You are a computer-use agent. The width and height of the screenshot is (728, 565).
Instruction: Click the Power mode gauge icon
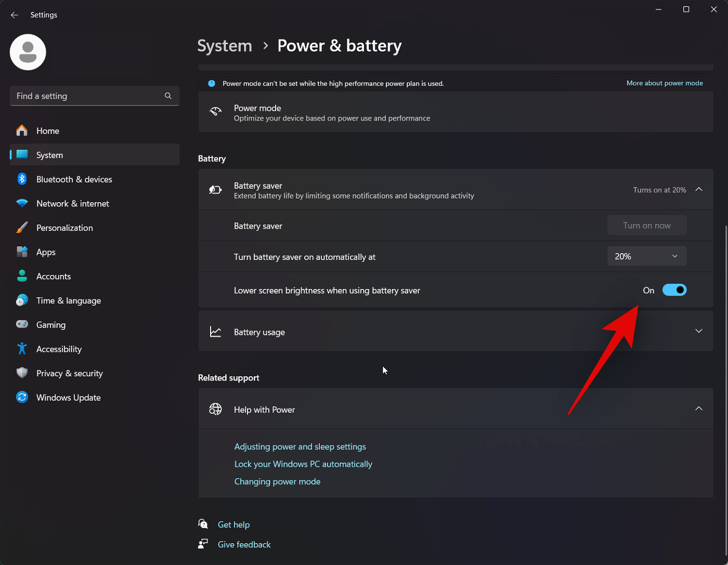[x=215, y=112]
